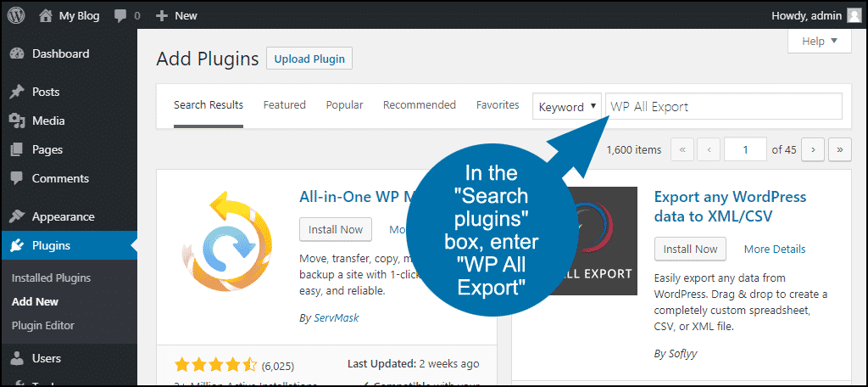868x387 pixels.
Task: Open the Media menu label
Action: click(48, 121)
